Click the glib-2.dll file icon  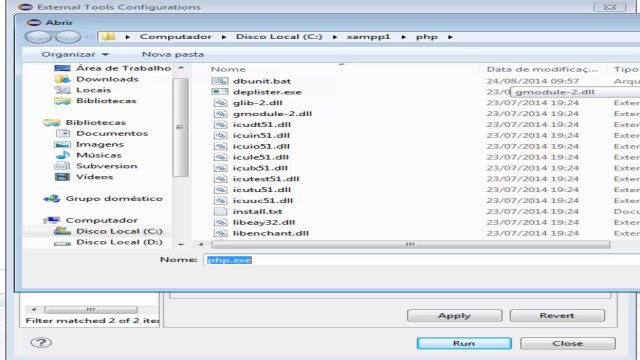coord(220,102)
